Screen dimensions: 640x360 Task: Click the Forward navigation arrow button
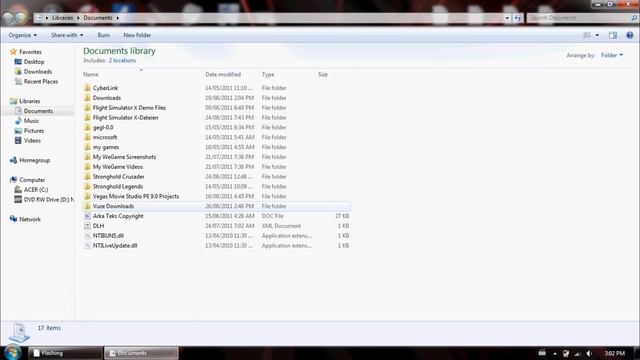[x=21, y=18]
